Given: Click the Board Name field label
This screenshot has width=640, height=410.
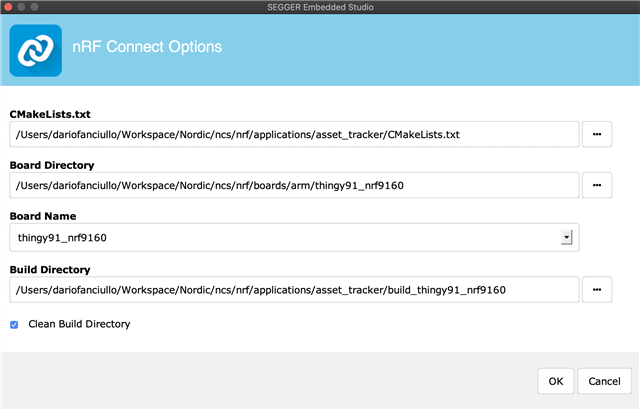Looking at the screenshot, I should point(43,216).
